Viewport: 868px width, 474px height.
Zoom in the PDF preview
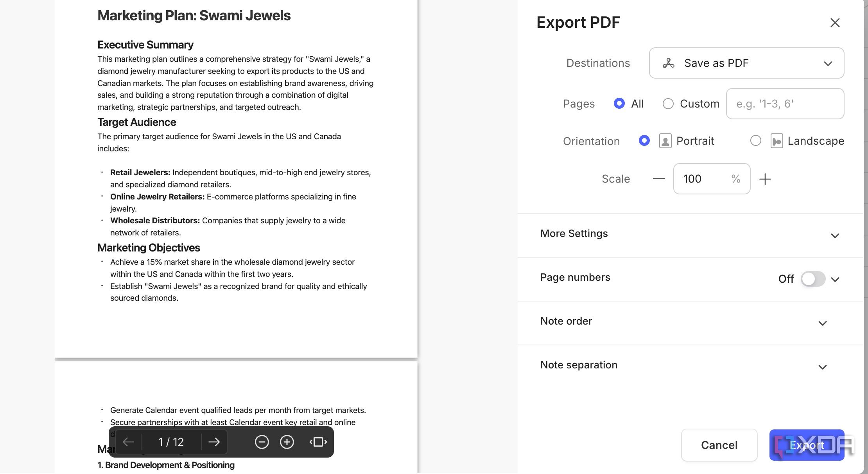pyautogui.click(x=287, y=442)
